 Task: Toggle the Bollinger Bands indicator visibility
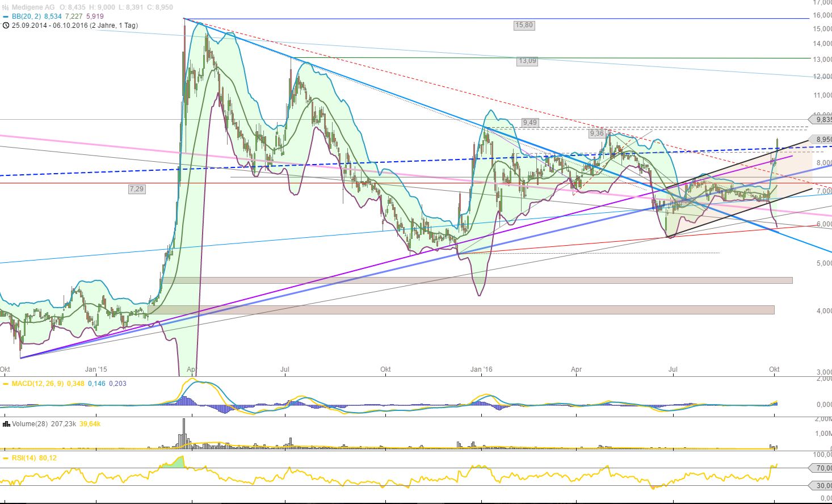pyautogui.click(x=6, y=16)
